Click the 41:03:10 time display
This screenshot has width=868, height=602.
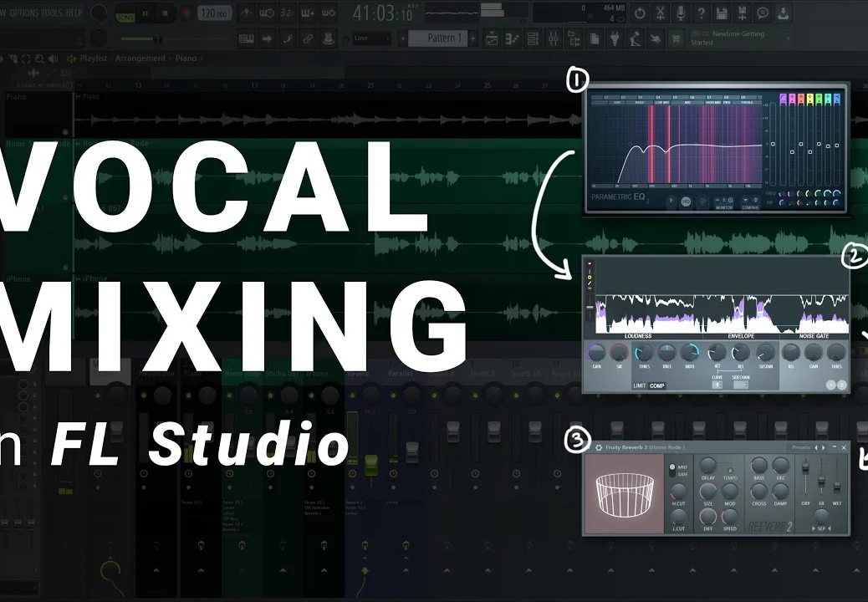(383, 13)
